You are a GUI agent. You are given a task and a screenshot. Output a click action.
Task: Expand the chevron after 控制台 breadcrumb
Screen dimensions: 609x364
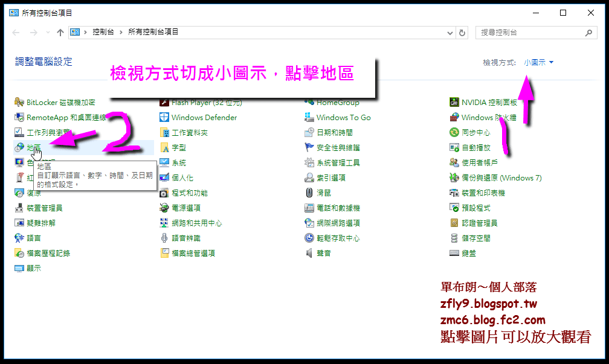pos(121,32)
